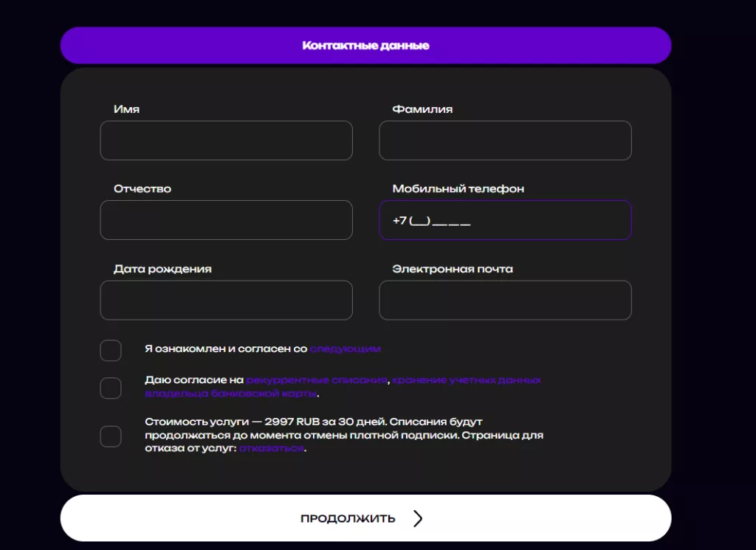Enable the 'Стоимость услуги' checkbox

pos(111,436)
